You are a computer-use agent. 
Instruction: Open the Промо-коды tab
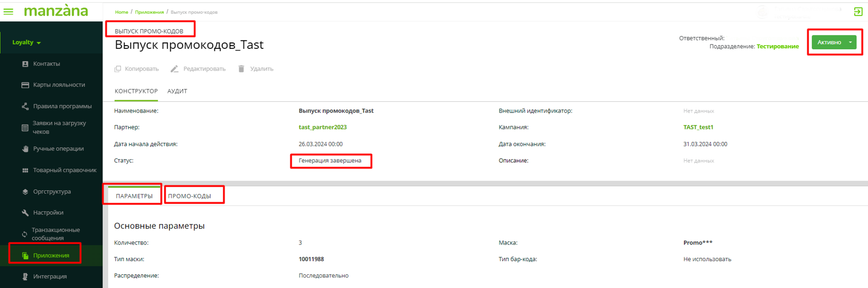(x=189, y=196)
